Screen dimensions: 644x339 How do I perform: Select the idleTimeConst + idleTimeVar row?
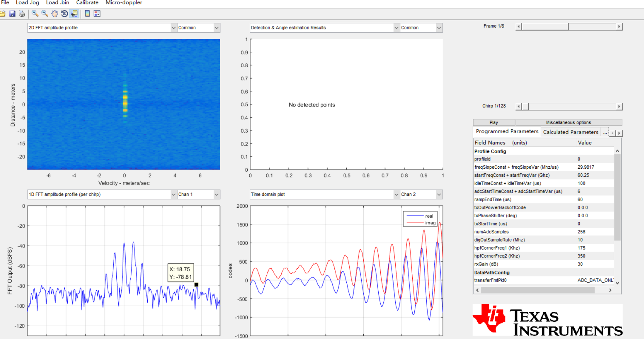pos(544,183)
